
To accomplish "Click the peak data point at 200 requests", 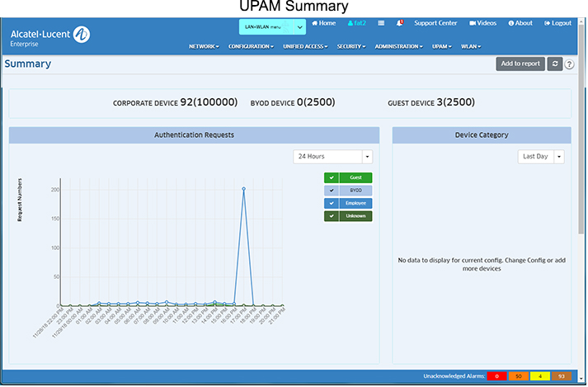I will pyautogui.click(x=244, y=189).
